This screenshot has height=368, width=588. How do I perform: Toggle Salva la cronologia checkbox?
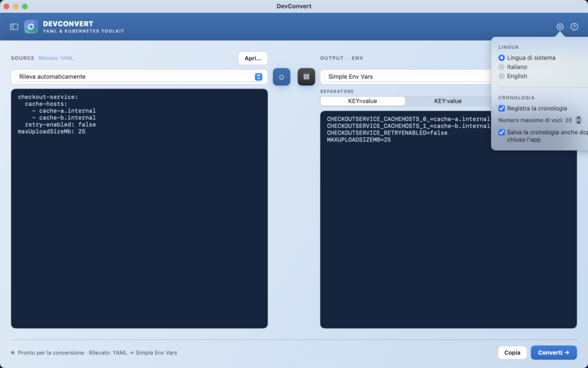coord(501,132)
